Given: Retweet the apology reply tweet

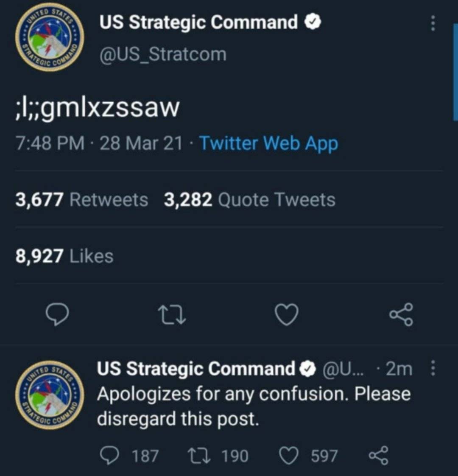Looking at the screenshot, I should 218,456.
